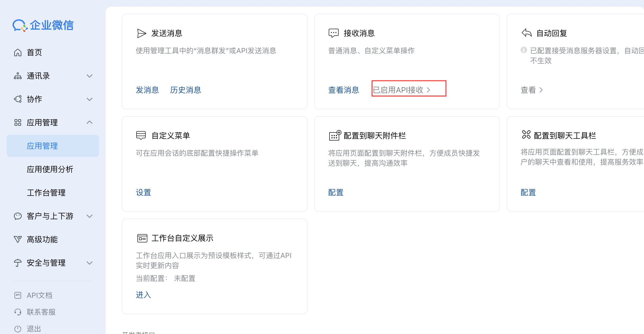Viewport: 644px width, 334px height.
Task: Select the 首页 home icon
Action: tap(18, 52)
